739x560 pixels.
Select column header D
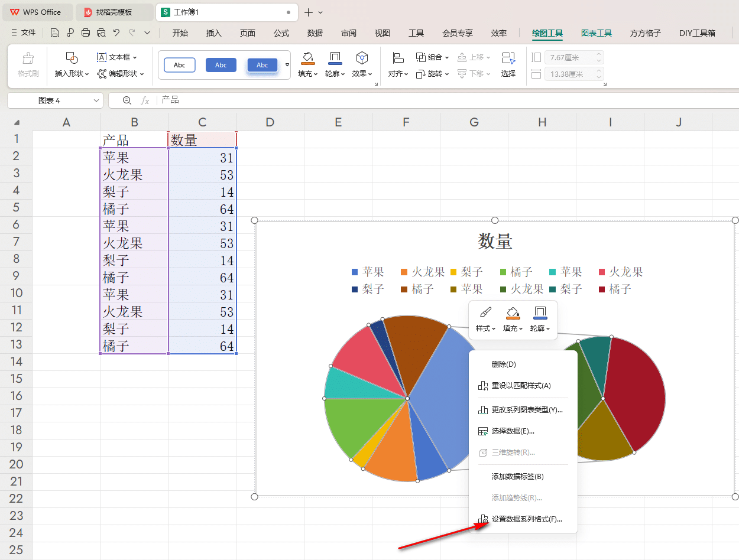[270, 122]
